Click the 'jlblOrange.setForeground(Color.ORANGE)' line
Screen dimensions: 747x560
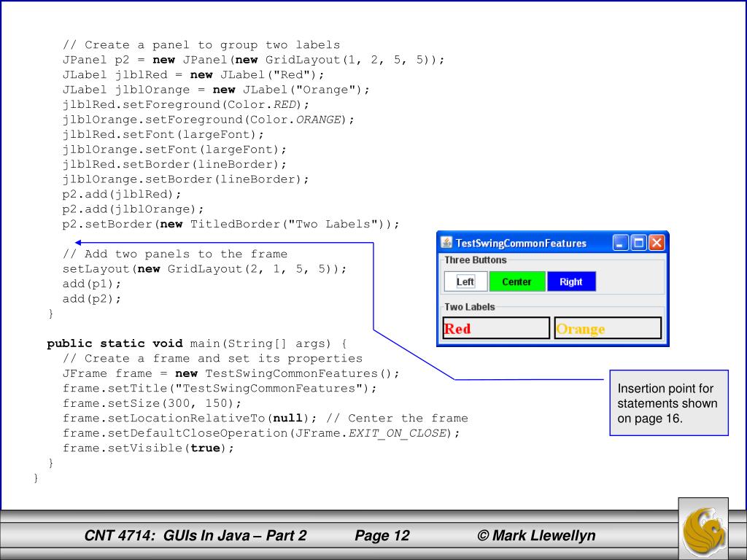click(x=208, y=120)
